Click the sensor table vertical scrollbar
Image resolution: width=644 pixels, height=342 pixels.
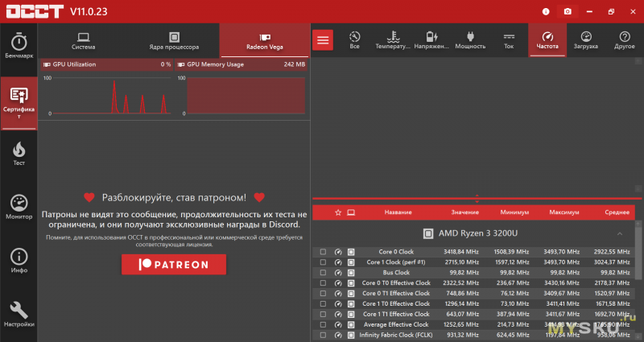638,254
